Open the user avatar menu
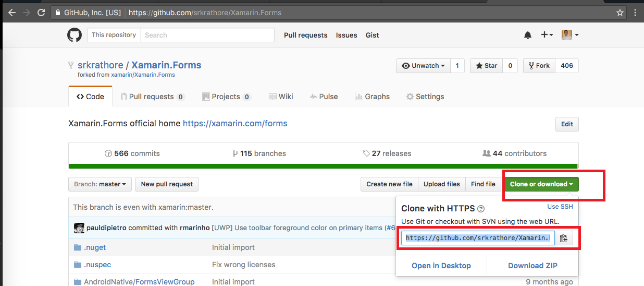 coord(570,35)
